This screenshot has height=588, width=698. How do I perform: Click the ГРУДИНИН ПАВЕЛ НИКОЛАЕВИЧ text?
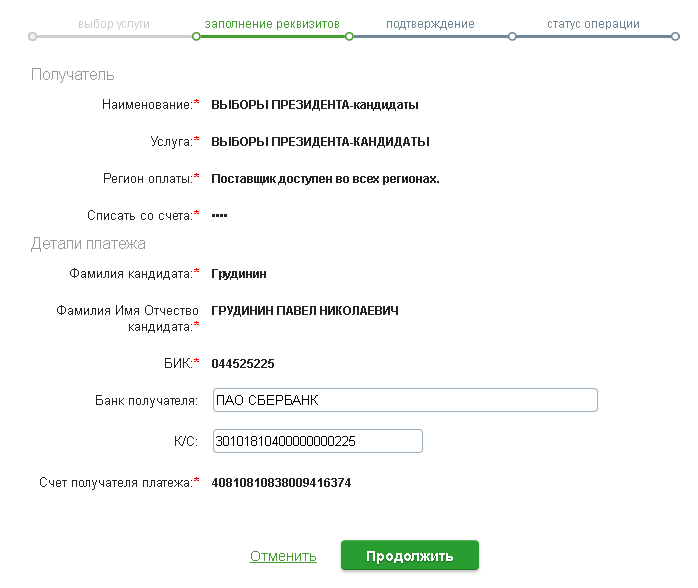(305, 311)
